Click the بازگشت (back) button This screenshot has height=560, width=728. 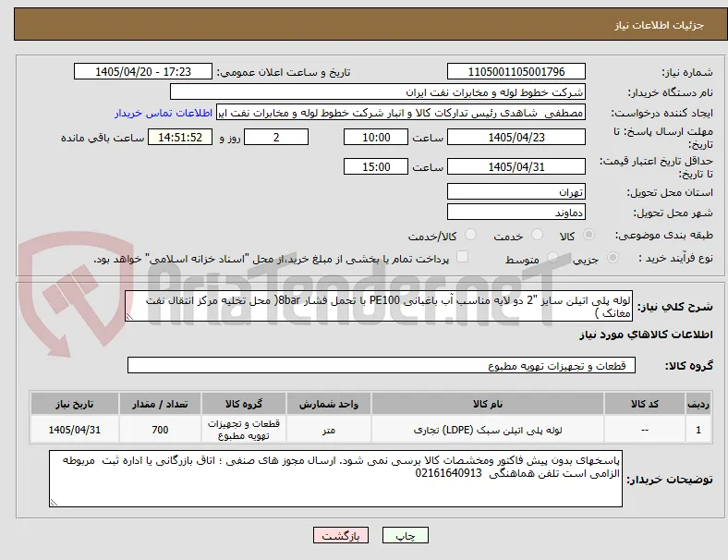341,535
